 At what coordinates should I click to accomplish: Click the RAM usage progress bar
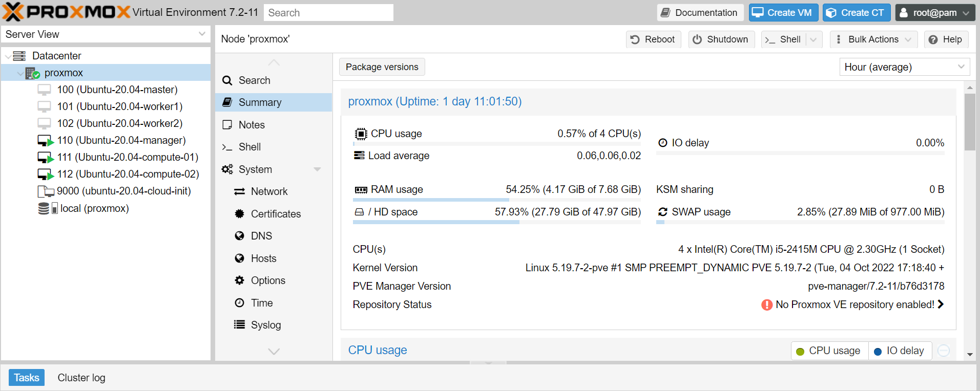[497, 200]
